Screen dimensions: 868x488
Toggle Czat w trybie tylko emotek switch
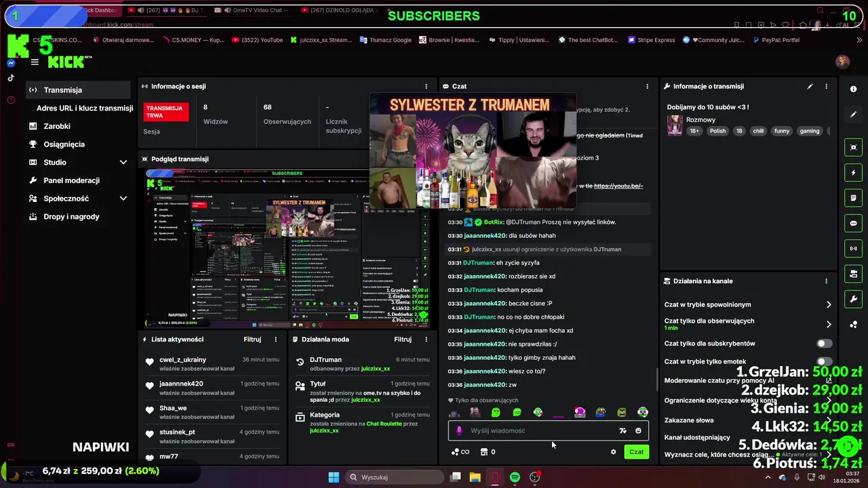pyautogui.click(x=824, y=362)
